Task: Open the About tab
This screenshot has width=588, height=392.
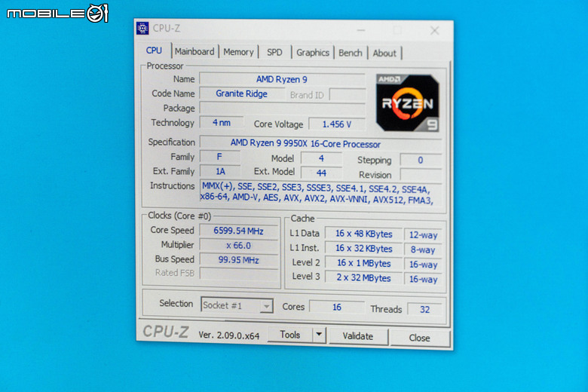Action: [384, 54]
